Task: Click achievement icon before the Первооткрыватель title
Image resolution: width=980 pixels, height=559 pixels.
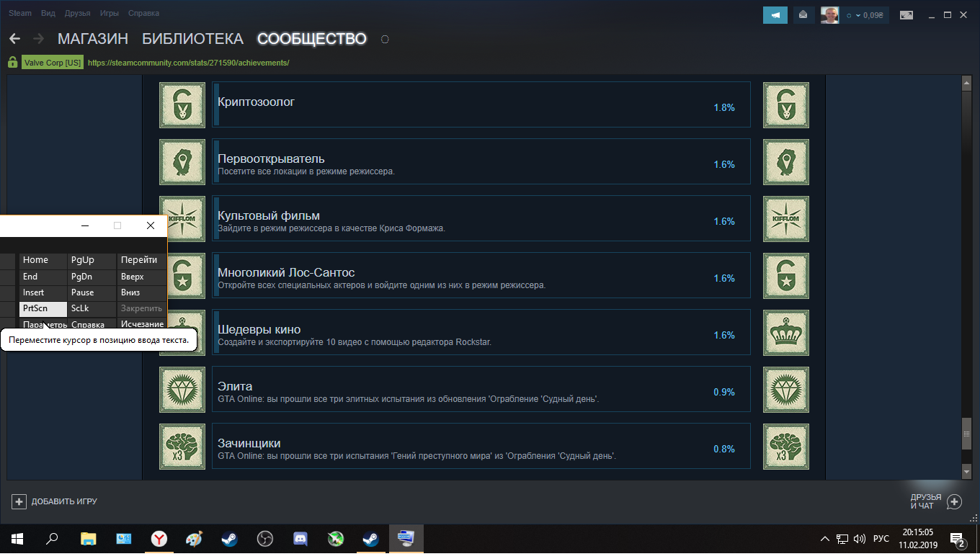Action: click(x=182, y=162)
